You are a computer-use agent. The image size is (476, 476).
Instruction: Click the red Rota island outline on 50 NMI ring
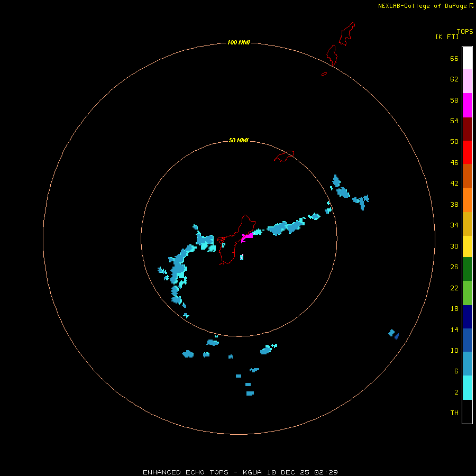pos(284,156)
